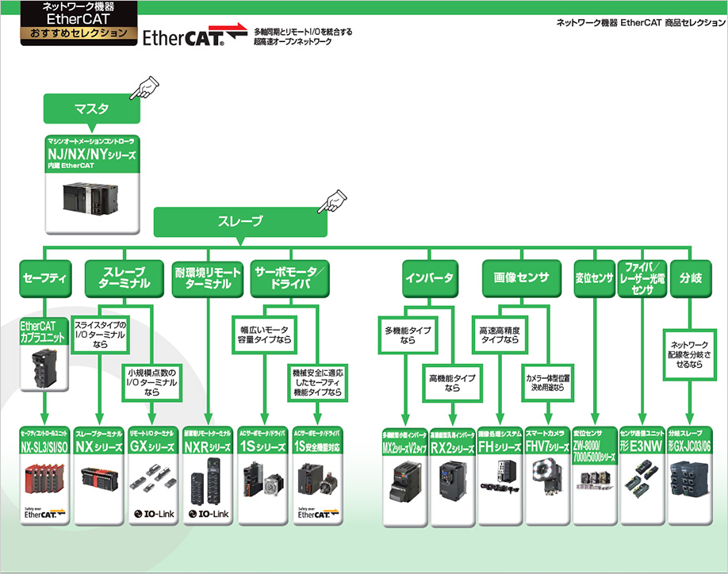Select the 分岐 category box

pos(691,278)
